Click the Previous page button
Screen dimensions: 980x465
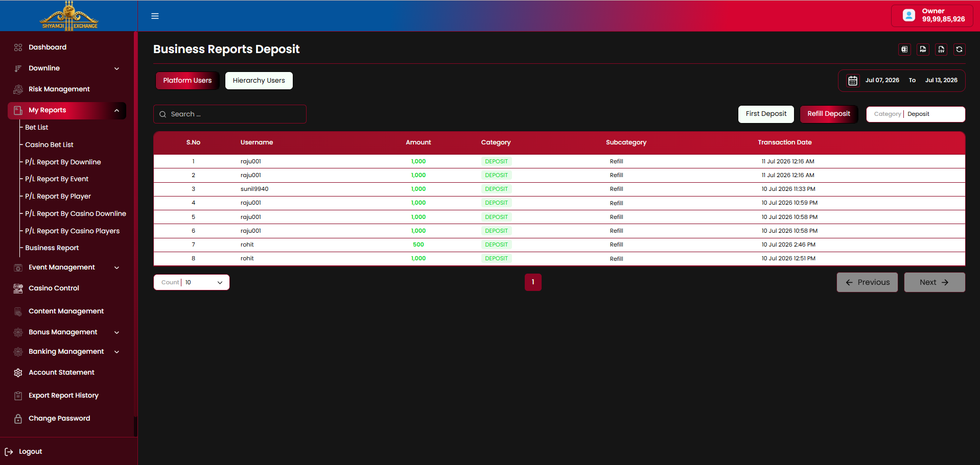[867, 282]
